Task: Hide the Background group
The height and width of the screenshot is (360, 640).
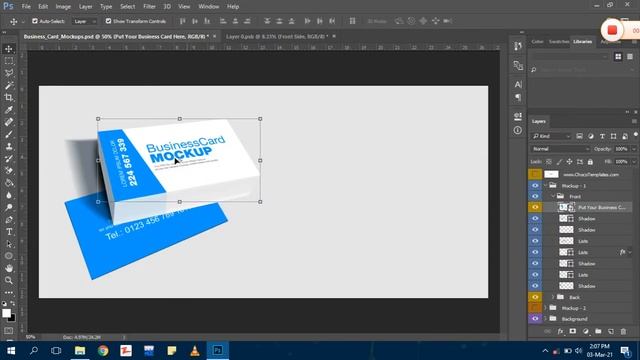Action: (x=535, y=319)
